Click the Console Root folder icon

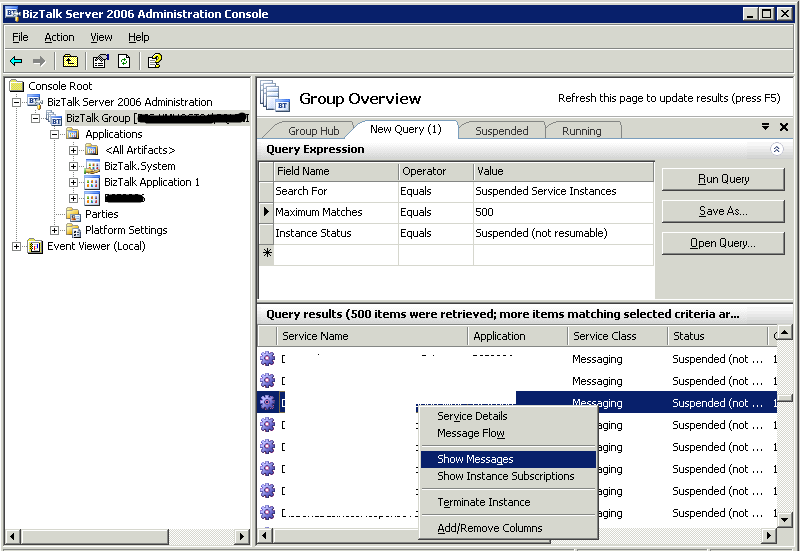tap(17, 86)
